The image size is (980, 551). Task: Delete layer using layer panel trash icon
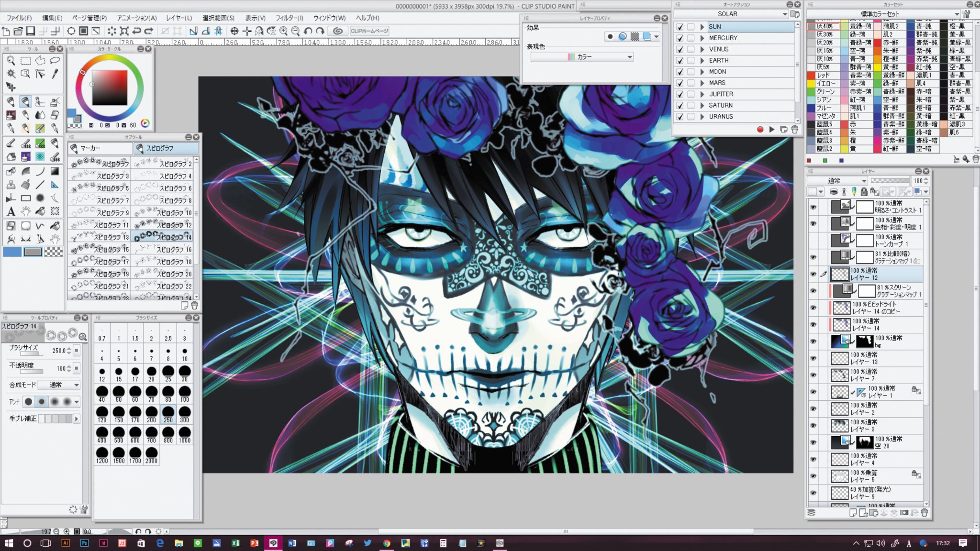pyautogui.click(x=924, y=513)
